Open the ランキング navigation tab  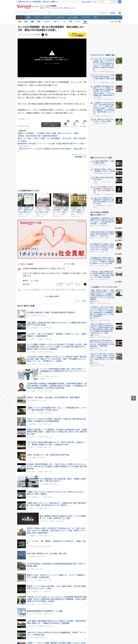(86, 17)
